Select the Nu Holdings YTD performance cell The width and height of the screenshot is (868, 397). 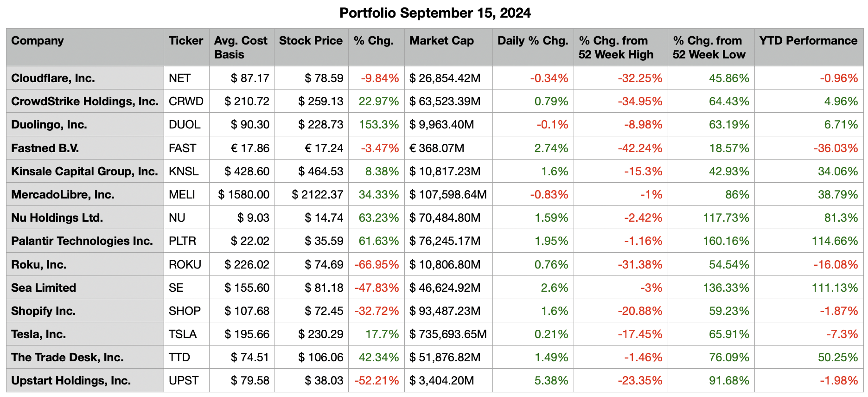[x=841, y=218]
